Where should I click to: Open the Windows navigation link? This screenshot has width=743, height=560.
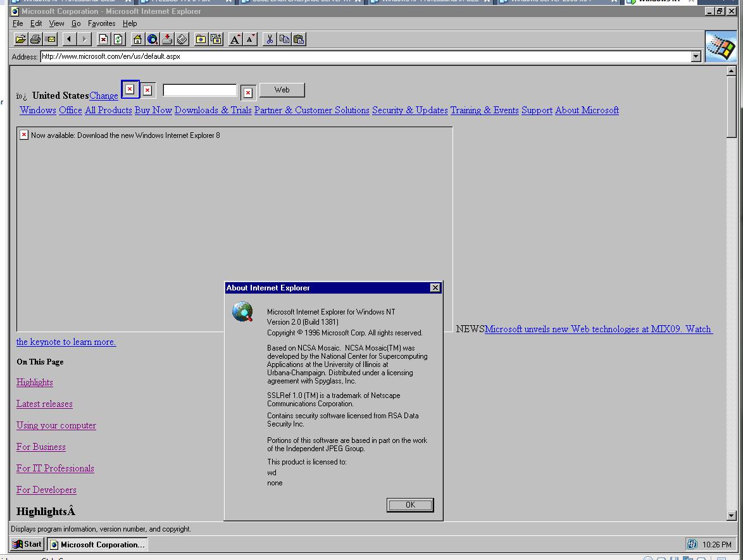38,110
